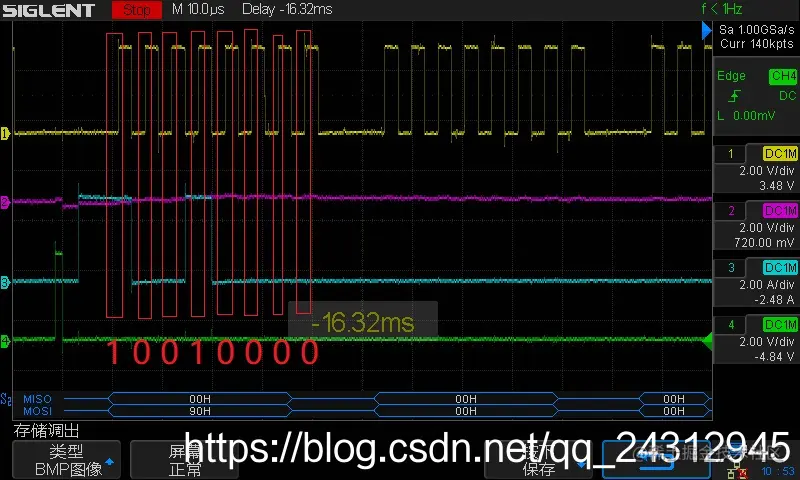
Task: Click the magenta channel 2 ground marker
Action: coord(5,202)
